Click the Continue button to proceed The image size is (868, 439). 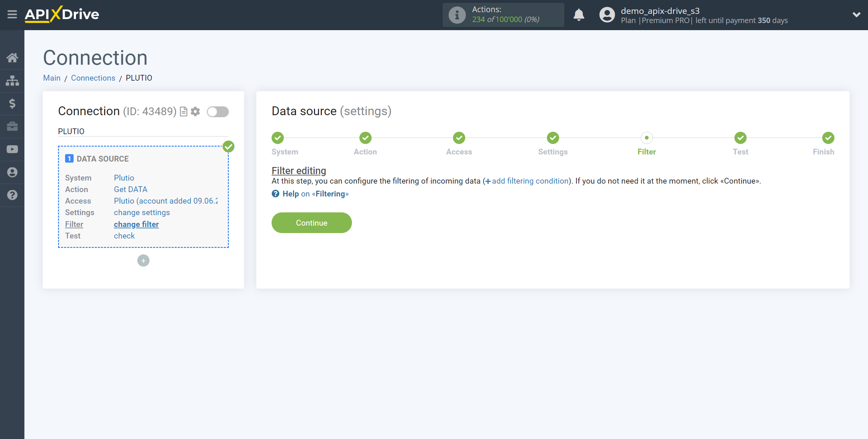[x=312, y=222]
